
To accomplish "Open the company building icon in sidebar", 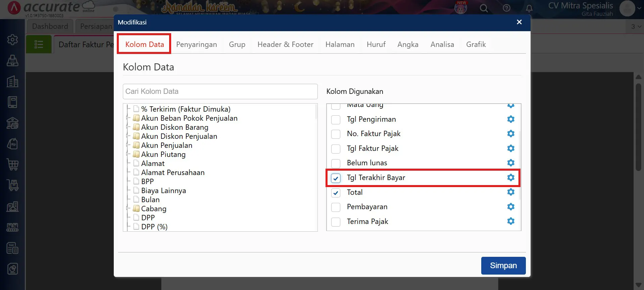I will (12, 81).
